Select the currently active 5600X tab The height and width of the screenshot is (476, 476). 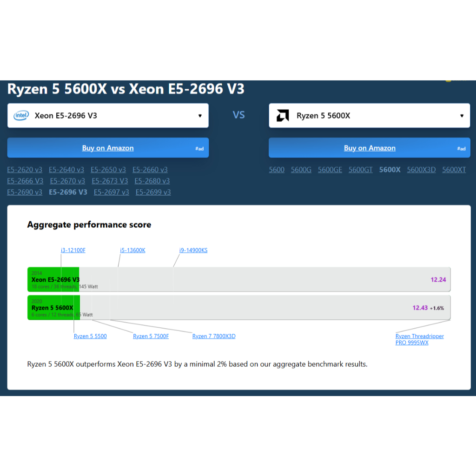pyautogui.click(x=390, y=170)
